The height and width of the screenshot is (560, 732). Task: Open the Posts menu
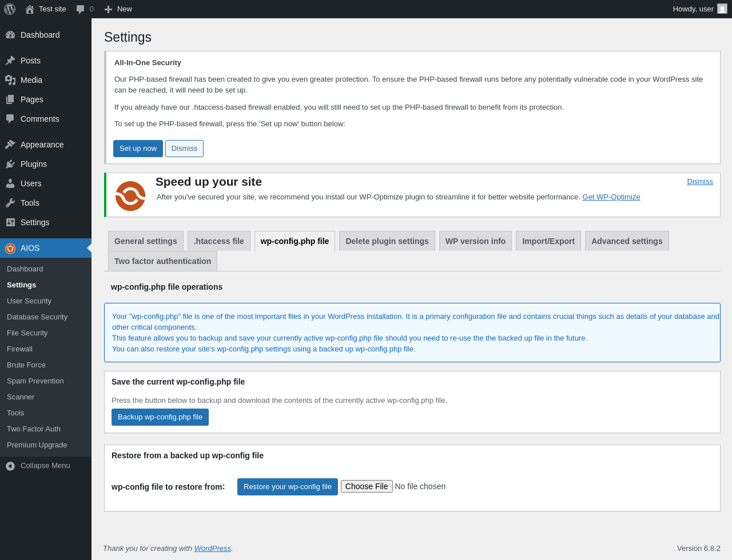click(46, 61)
